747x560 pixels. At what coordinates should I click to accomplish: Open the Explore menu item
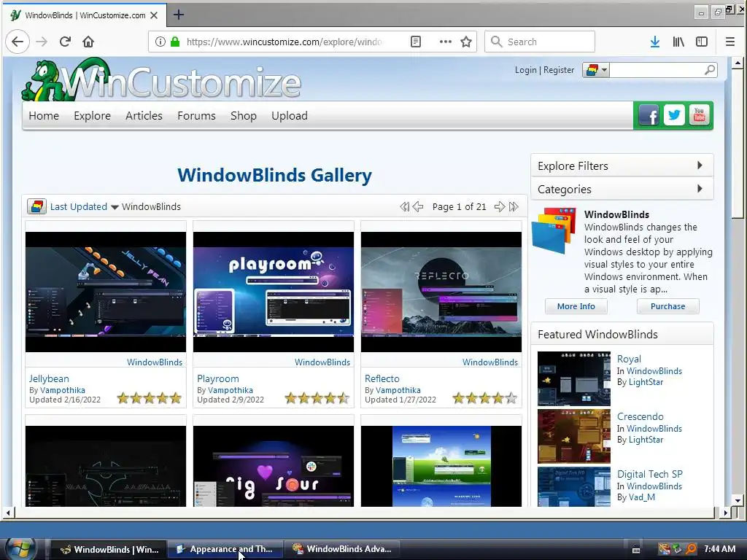tap(93, 116)
